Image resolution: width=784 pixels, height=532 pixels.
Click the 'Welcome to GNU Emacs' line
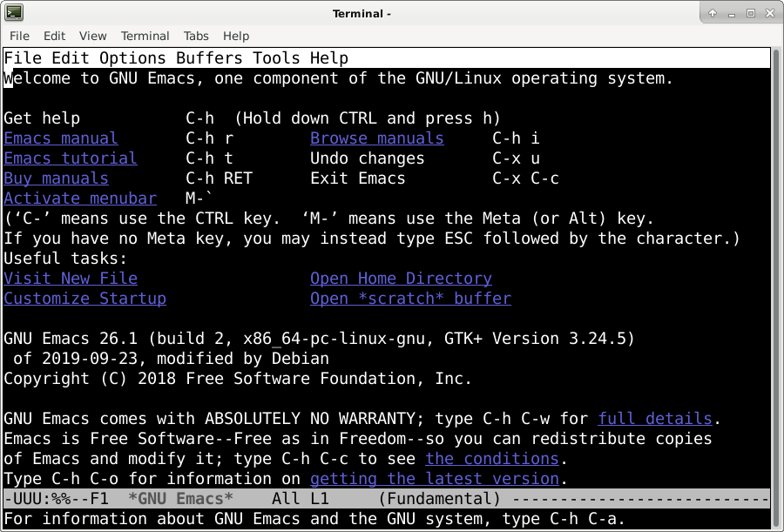click(x=339, y=78)
